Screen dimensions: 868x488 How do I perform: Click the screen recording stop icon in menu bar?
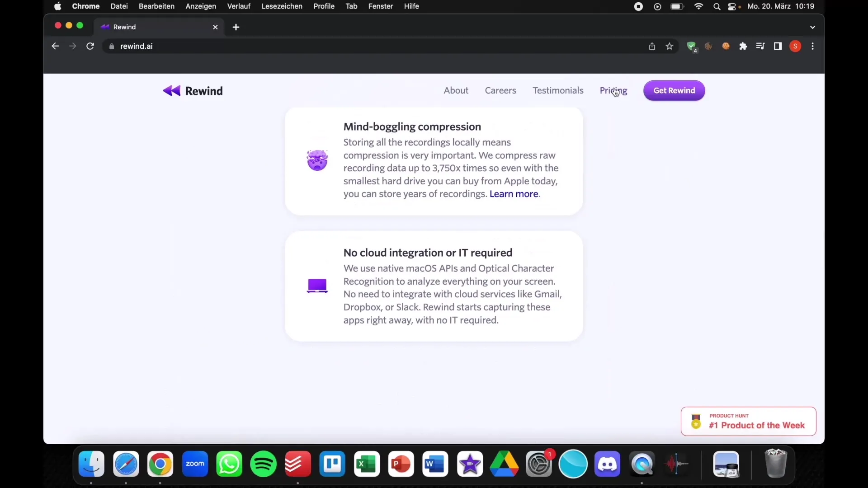point(638,6)
